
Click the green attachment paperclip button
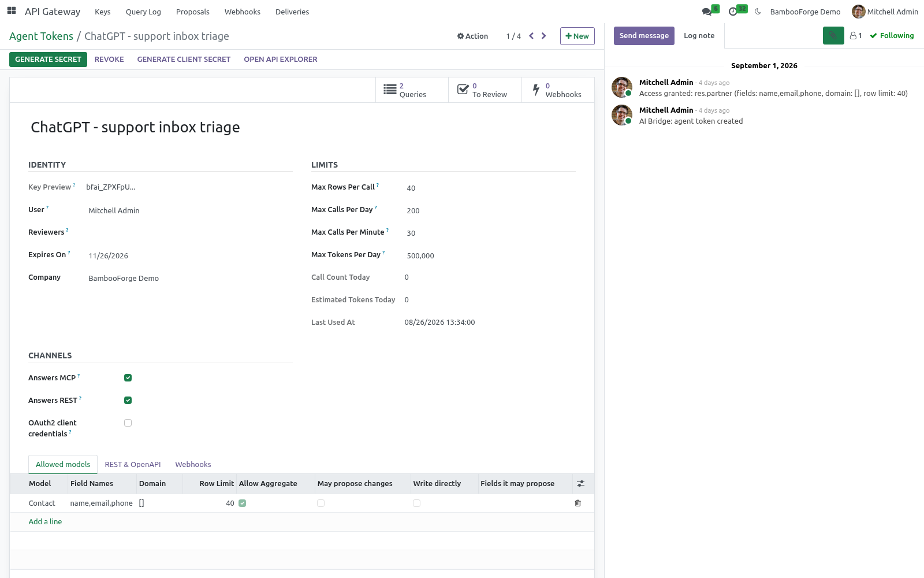(833, 36)
